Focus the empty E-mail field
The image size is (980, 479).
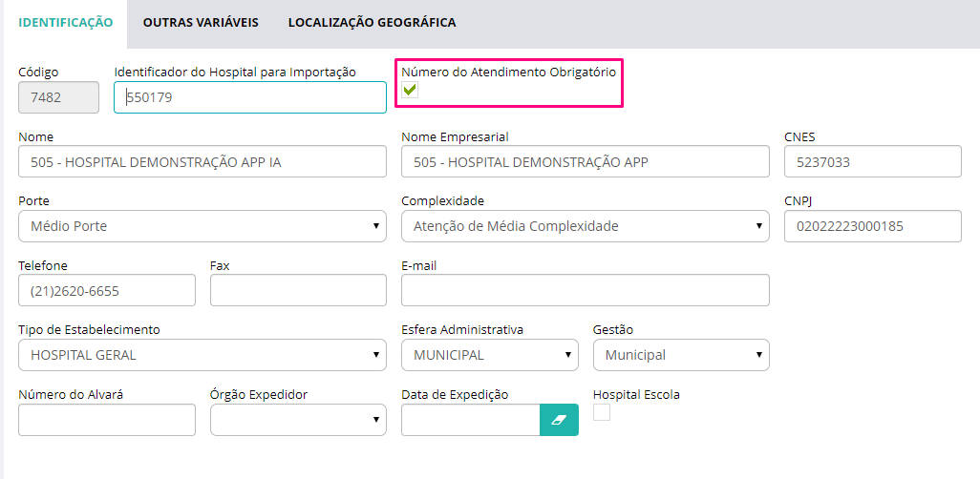tap(585, 290)
